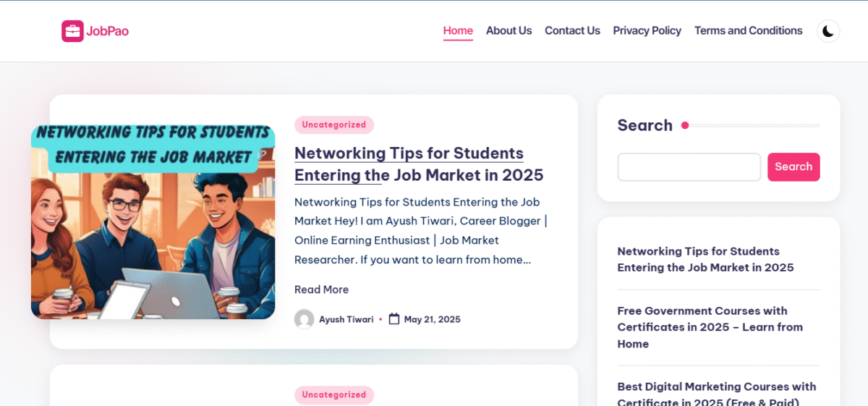The width and height of the screenshot is (868, 406).
Task: Click the JobPao site name text
Action: click(x=107, y=31)
